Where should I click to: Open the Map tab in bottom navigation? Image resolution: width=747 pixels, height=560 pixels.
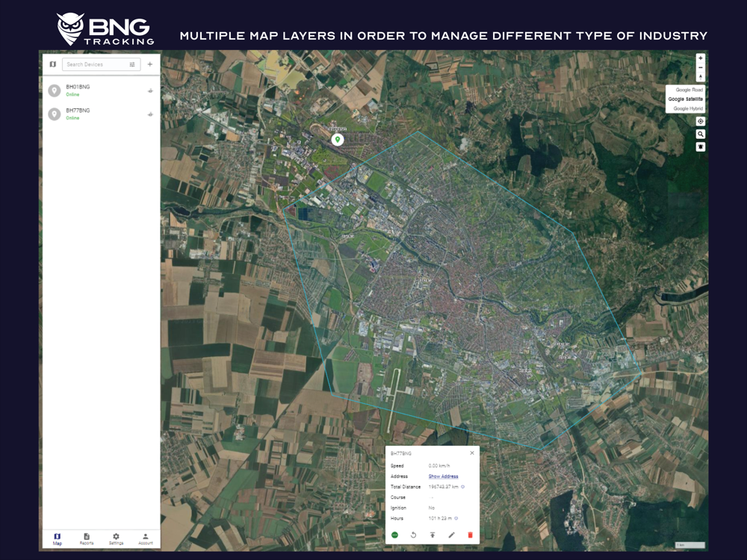58,539
